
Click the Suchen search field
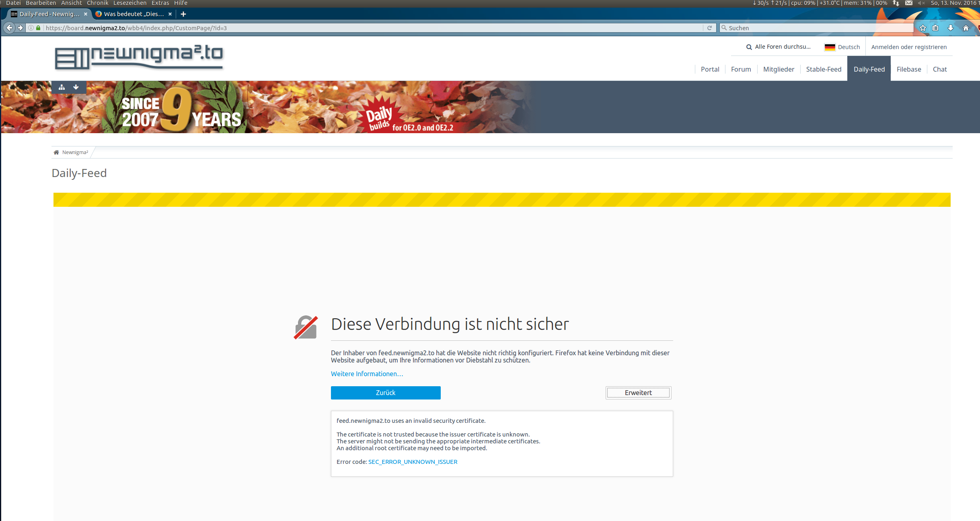(816, 28)
